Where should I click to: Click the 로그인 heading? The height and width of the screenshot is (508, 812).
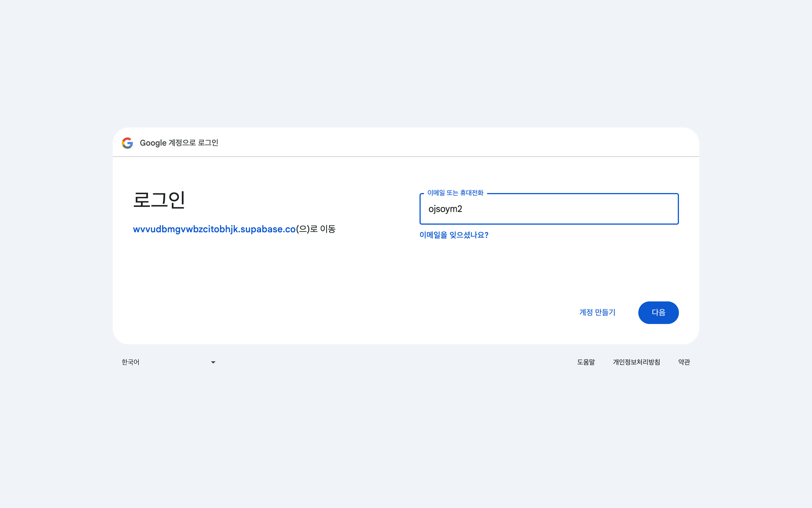click(159, 200)
